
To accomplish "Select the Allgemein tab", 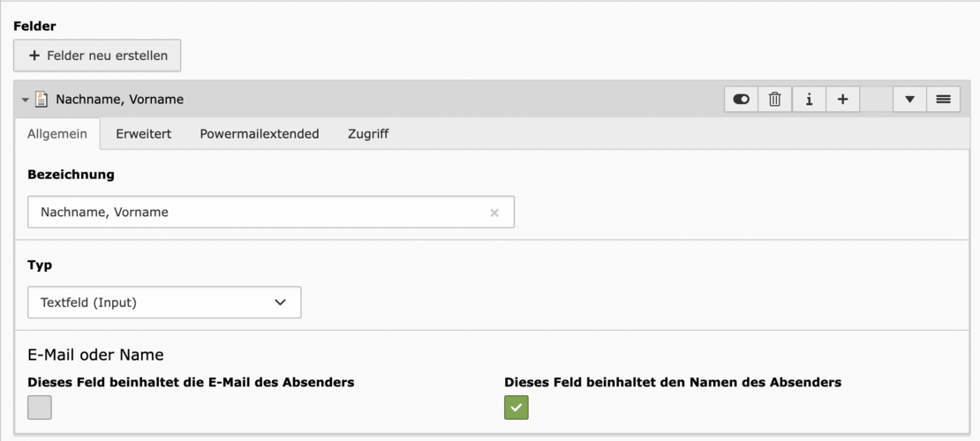I will [57, 134].
